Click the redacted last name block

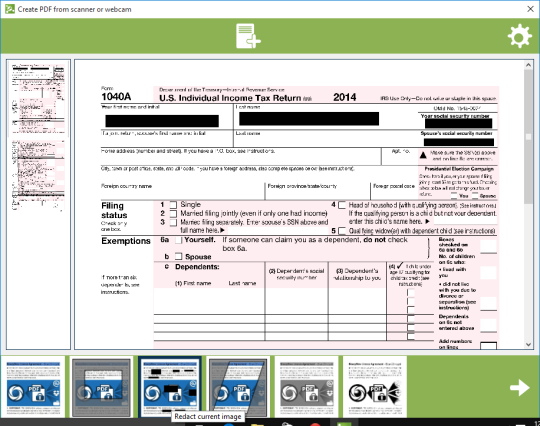309,119
